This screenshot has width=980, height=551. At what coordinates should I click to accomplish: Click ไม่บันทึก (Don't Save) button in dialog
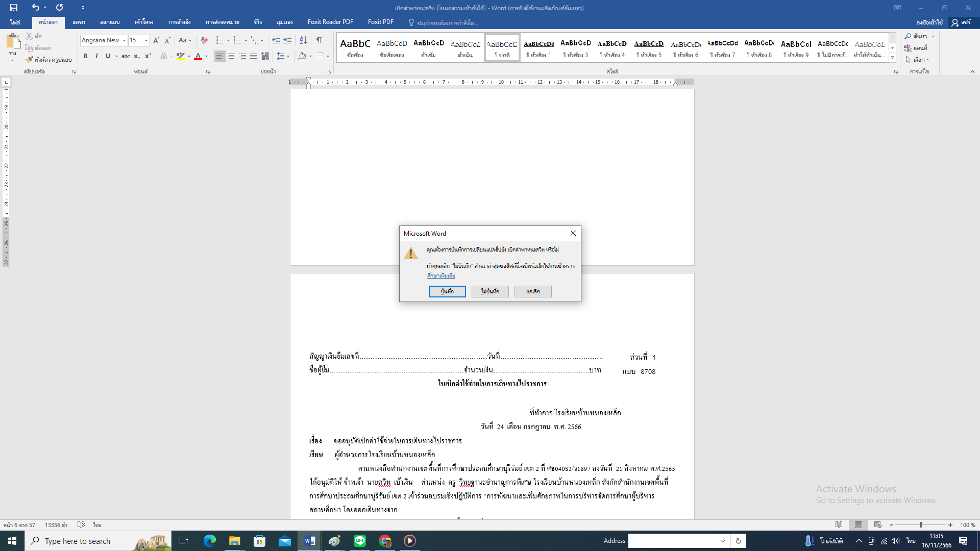(490, 291)
